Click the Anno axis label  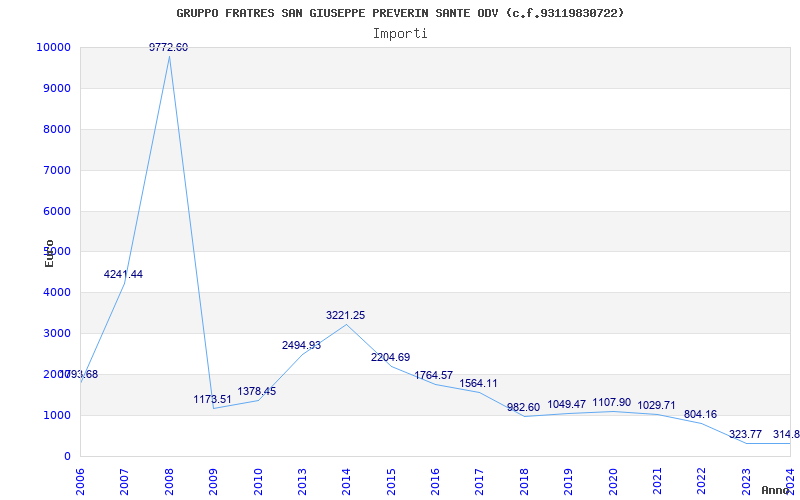point(775,490)
